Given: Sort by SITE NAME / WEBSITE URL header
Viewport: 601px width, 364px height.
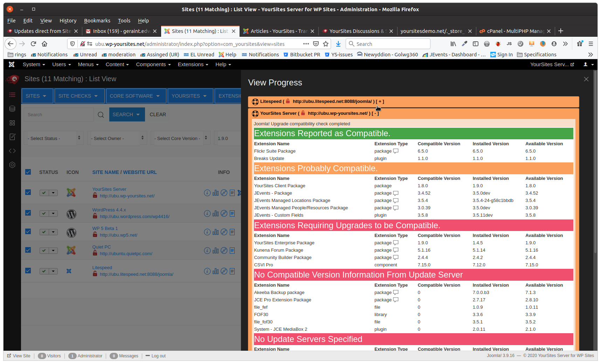Looking at the screenshot, I should pyautogui.click(x=124, y=172).
